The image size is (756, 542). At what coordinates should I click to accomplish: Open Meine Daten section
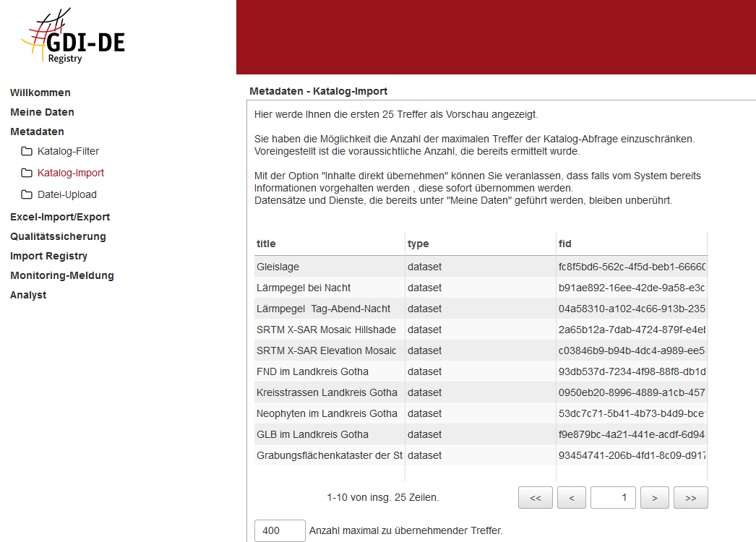pyautogui.click(x=42, y=112)
